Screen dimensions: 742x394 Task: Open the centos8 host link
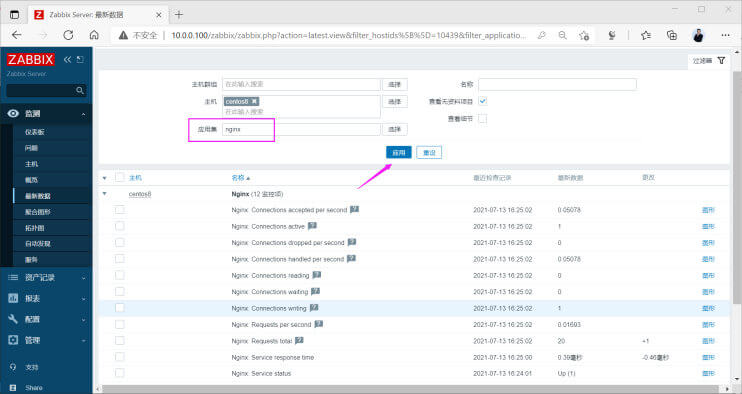pos(140,194)
